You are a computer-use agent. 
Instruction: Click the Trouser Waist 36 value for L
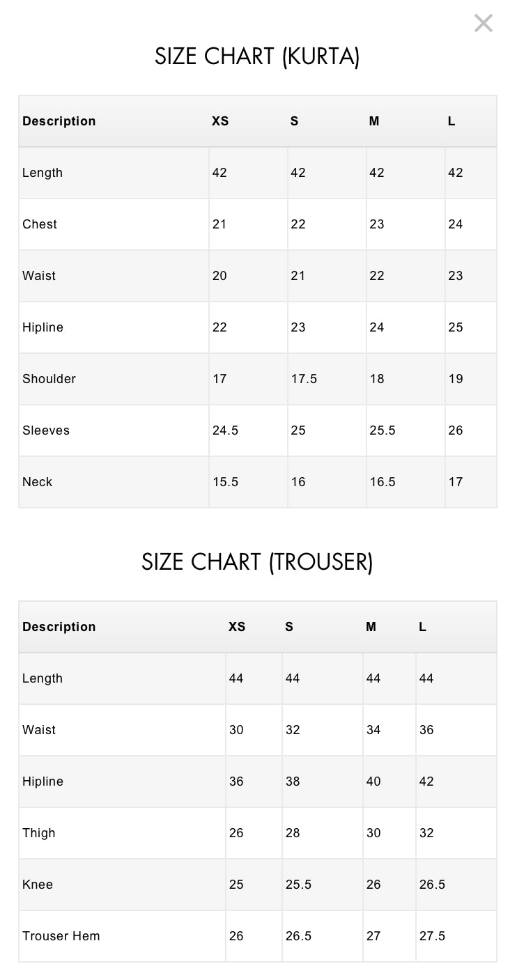[426, 730]
